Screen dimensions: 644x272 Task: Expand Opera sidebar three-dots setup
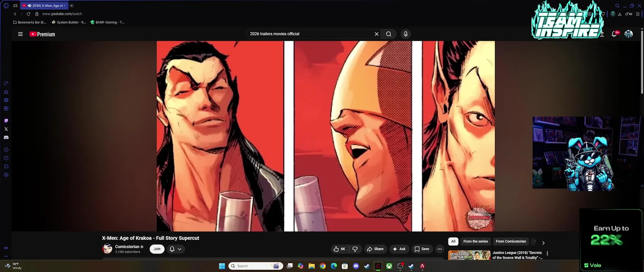[6, 256]
